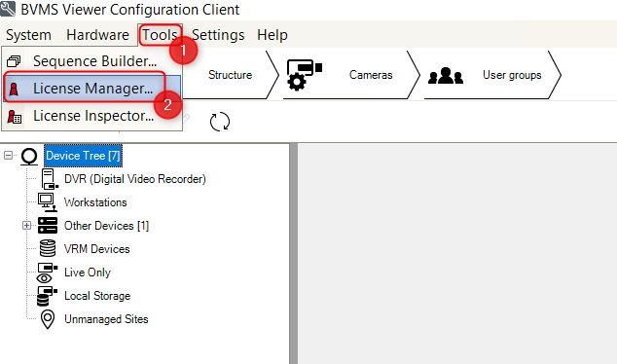
Task: Click the Other Devices server icon
Action: tap(48, 226)
